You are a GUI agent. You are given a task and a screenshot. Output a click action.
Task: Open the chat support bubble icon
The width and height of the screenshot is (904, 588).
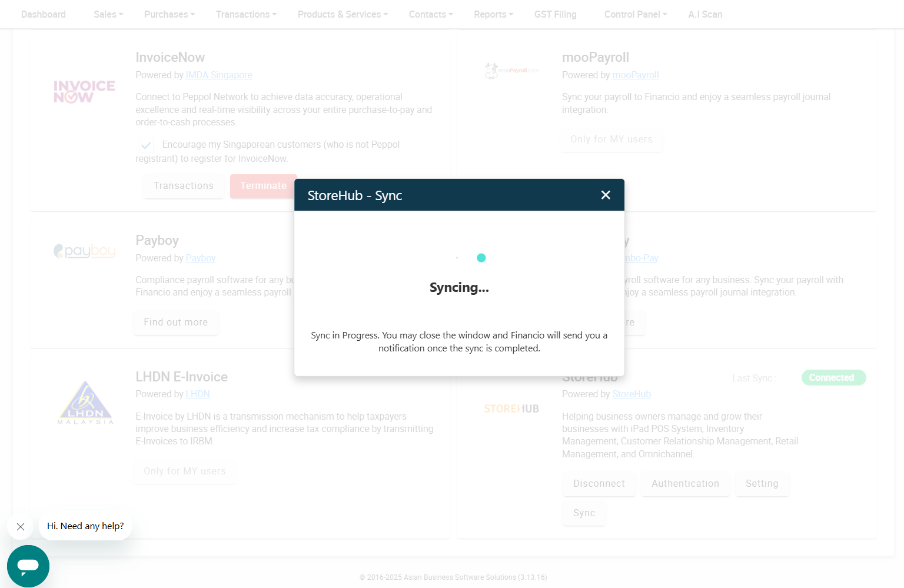point(28,566)
